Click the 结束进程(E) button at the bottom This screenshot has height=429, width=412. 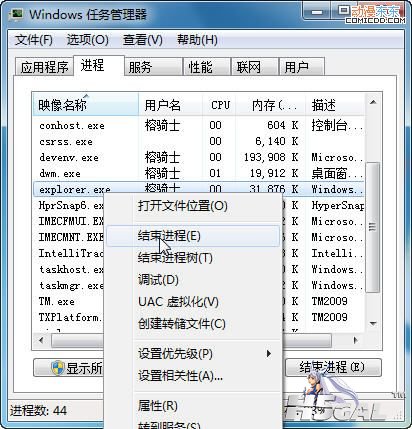coord(333,367)
